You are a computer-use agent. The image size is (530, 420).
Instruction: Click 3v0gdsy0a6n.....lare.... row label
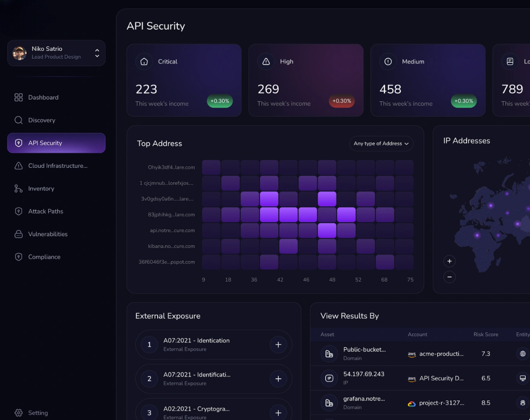pyautogui.click(x=167, y=199)
